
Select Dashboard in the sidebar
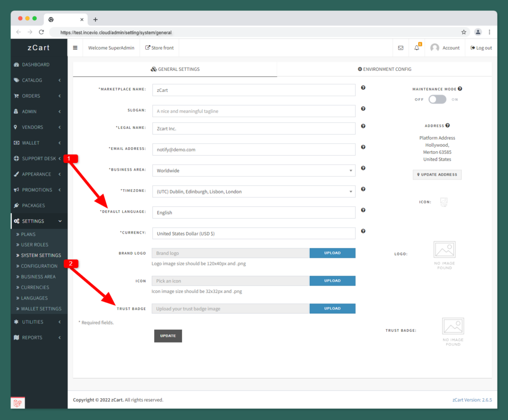[35, 64]
